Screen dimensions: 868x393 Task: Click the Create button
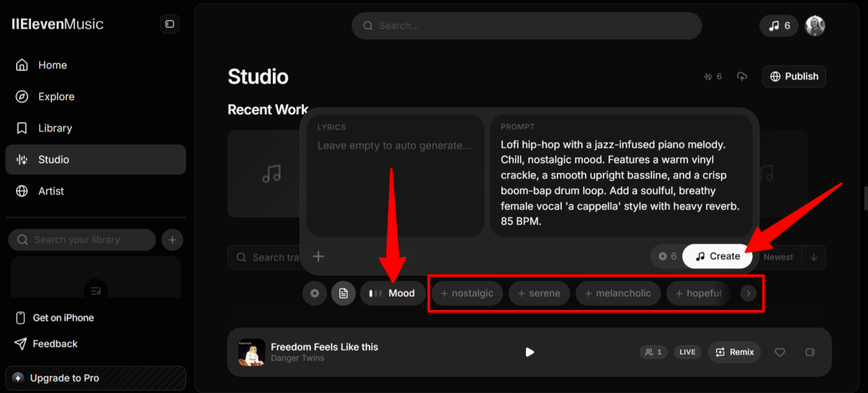718,256
